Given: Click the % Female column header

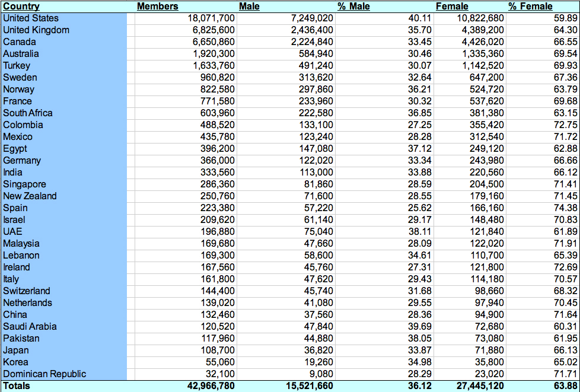Looking at the screenshot, I should pyautogui.click(x=530, y=7).
